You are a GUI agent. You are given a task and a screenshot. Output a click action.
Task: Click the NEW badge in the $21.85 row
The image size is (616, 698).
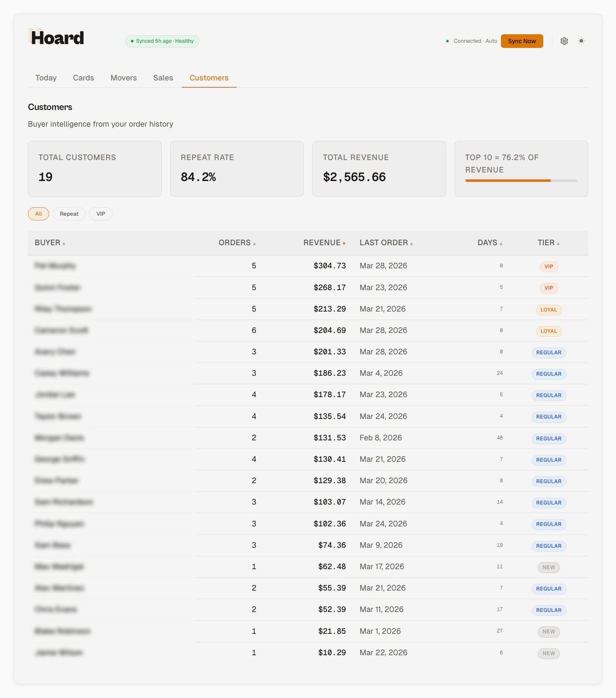[x=549, y=632]
